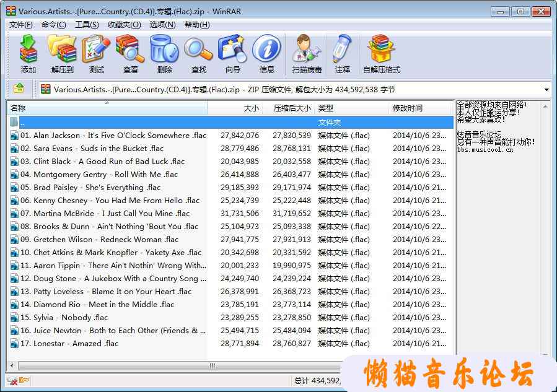Open the 帮助(H) menu

pos(197,25)
